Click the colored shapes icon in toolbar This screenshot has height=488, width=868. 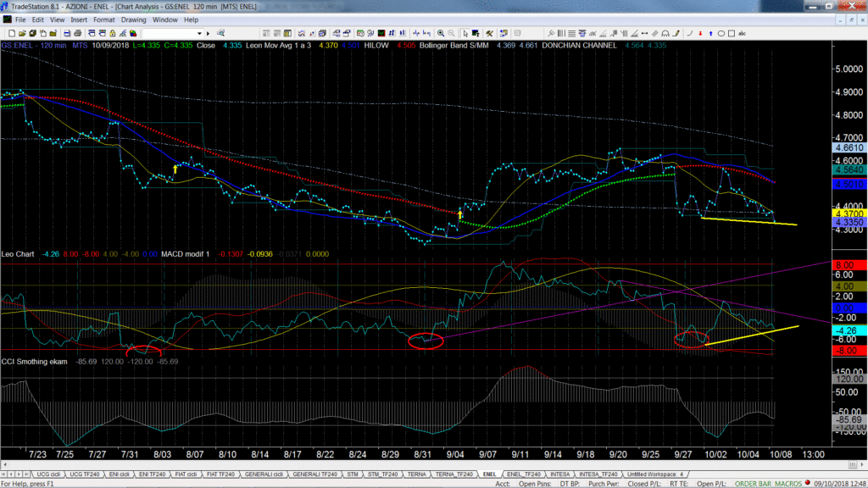[x=133, y=33]
